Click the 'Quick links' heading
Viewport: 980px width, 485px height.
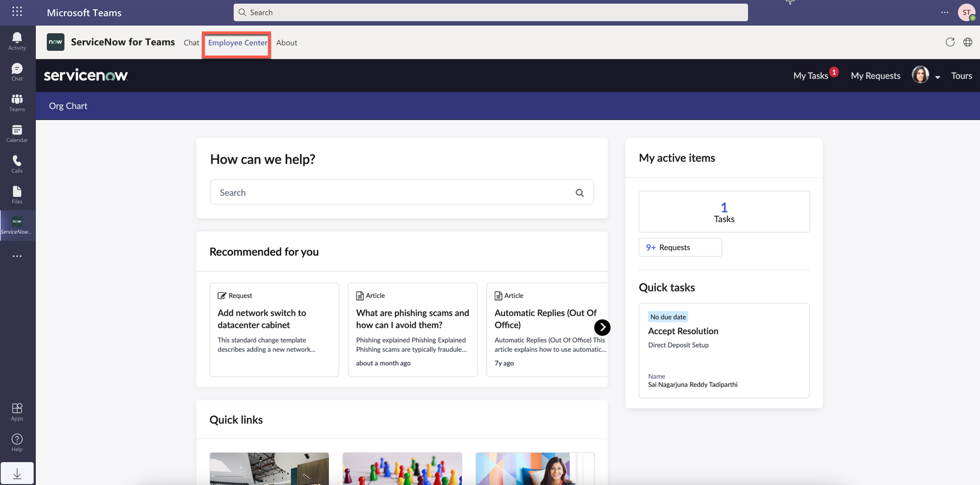coord(236,420)
